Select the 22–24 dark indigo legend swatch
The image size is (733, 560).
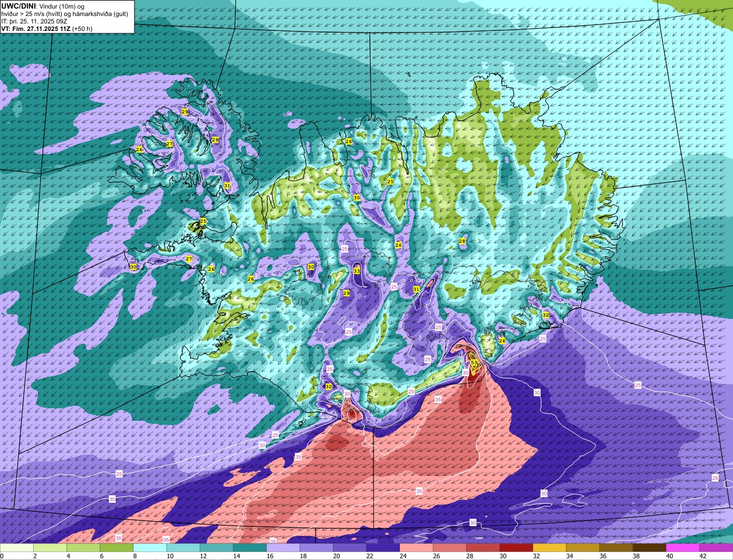383,548
